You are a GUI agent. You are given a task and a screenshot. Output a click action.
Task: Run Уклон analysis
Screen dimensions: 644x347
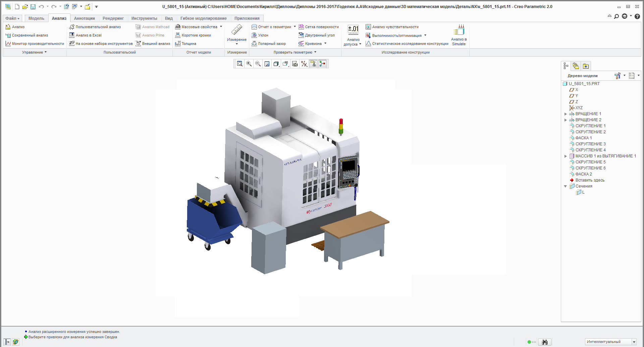260,35
